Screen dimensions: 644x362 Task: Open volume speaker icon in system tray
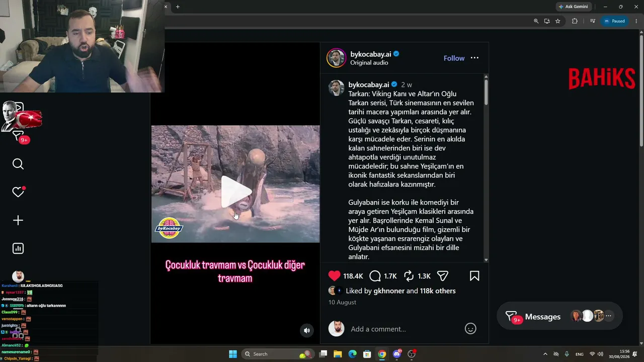(600, 354)
